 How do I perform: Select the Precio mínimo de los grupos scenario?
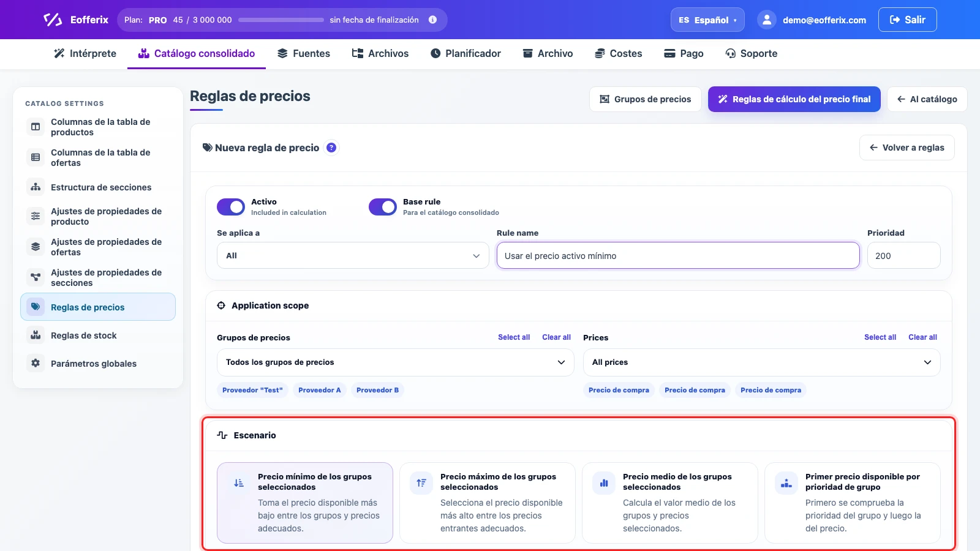pyautogui.click(x=305, y=503)
